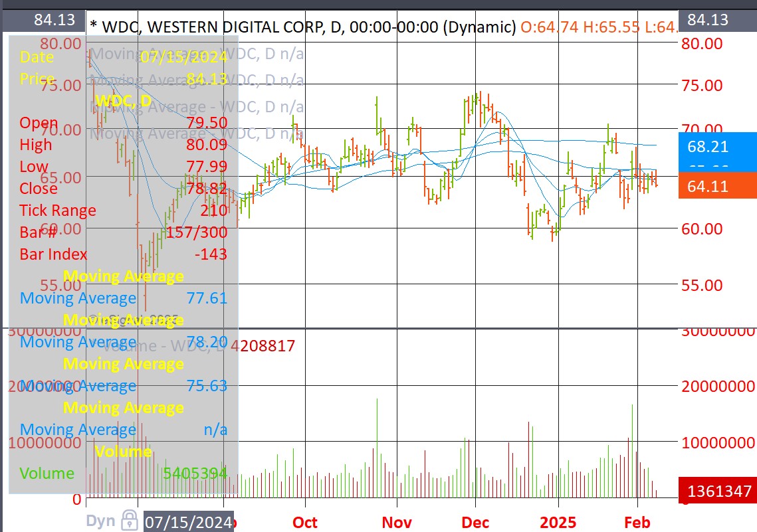This screenshot has width=757, height=532.
Task: Select the 07/15/2024 date flag on time axis
Action: point(189,522)
